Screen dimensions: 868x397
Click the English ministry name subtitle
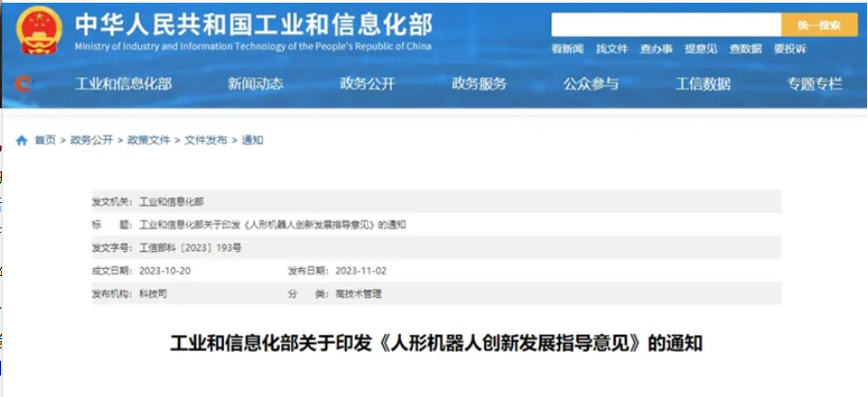click(253, 46)
